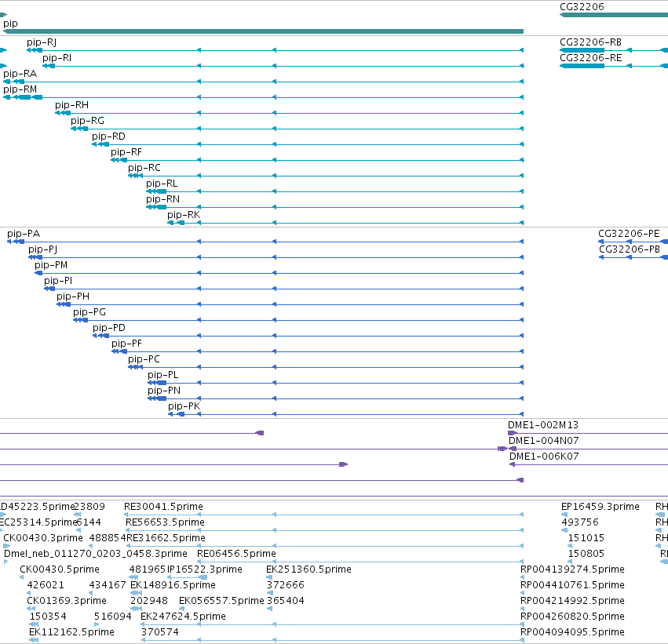Image resolution: width=668 pixels, height=644 pixels.
Task: Select feature 493756
Action: click(580, 522)
